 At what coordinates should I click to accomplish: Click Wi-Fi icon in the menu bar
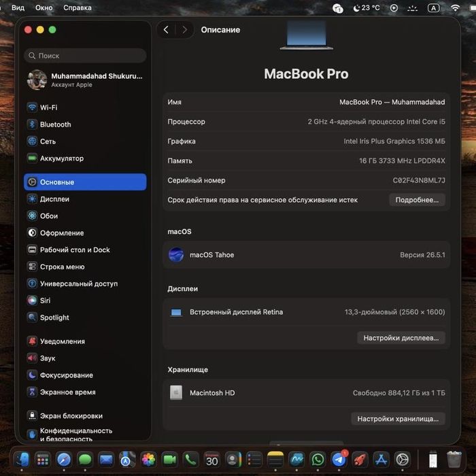pyautogui.click(x=455, y=8)
